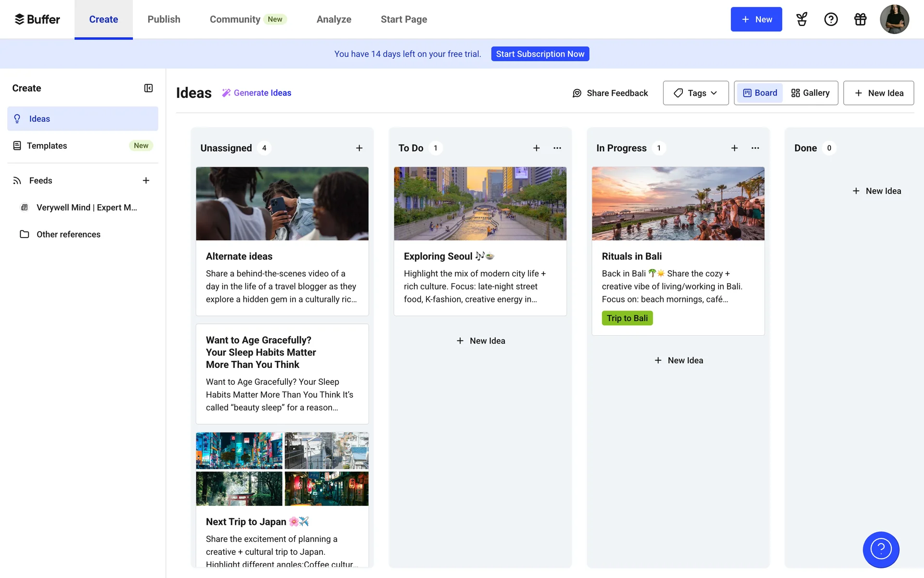The height and width of the screenshot is (578, 924).
Task: Click the Generate Ideas link
Action: [x=262, y=93]
